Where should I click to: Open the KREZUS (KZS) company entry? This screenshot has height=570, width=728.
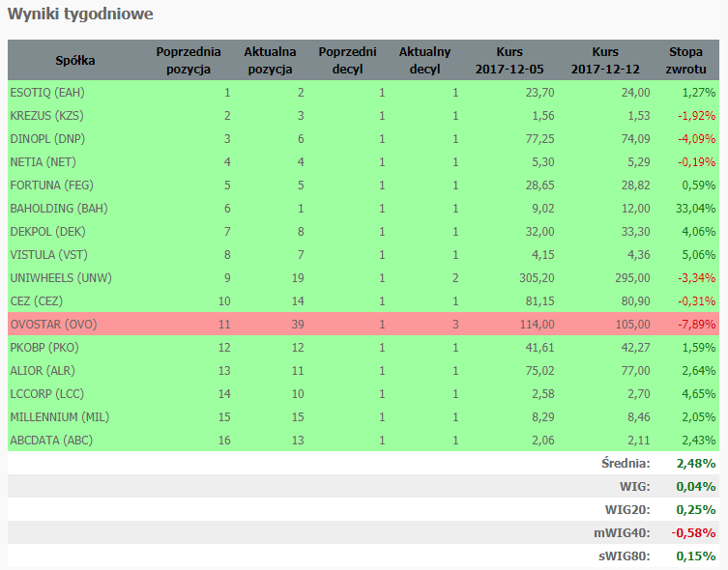point(47,116)
